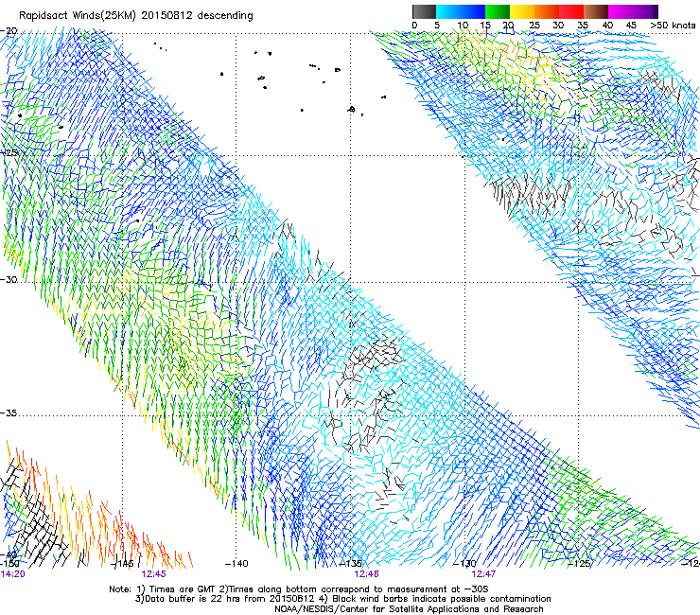Viewport: 700px width, 615px height.
Task: Click the -135 longitude label
Action: pyautogui.click(x=350, y=564)
